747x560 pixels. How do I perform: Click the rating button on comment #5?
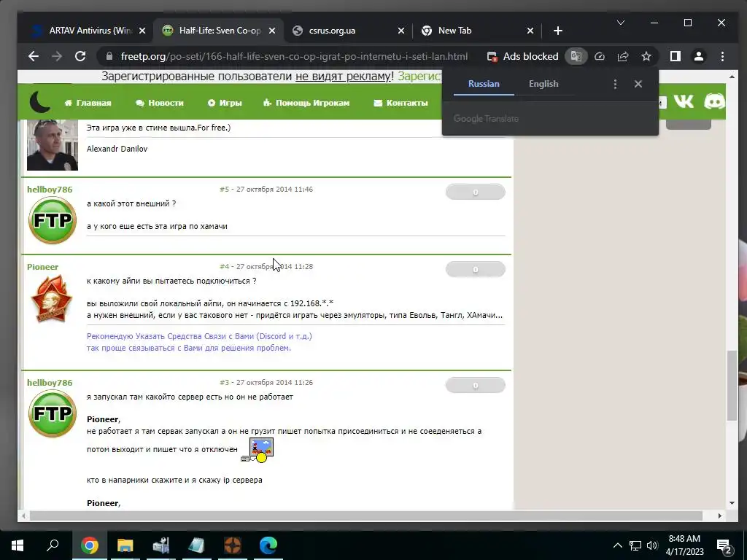click(x=475, y=192)
